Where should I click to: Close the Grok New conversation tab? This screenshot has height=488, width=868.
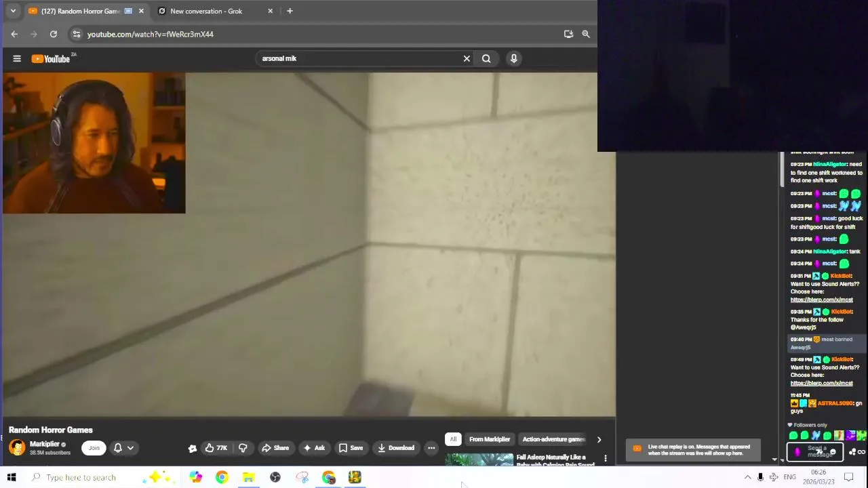click(x=271, y=11)
